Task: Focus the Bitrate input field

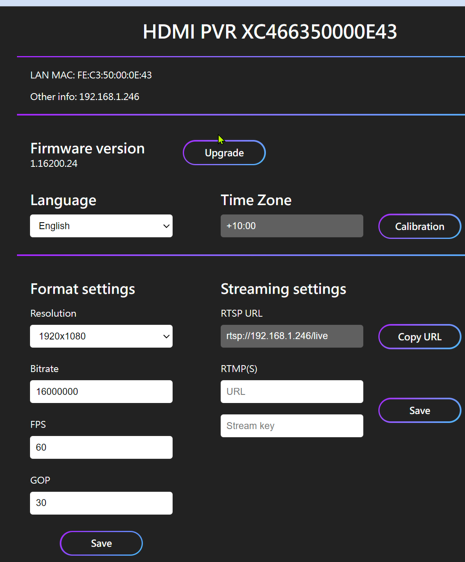Action: click(101, 391)
